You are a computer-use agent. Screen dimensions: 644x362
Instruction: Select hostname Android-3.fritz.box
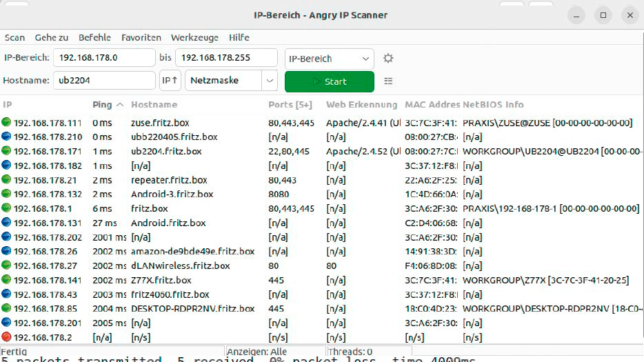pos(172,194)
